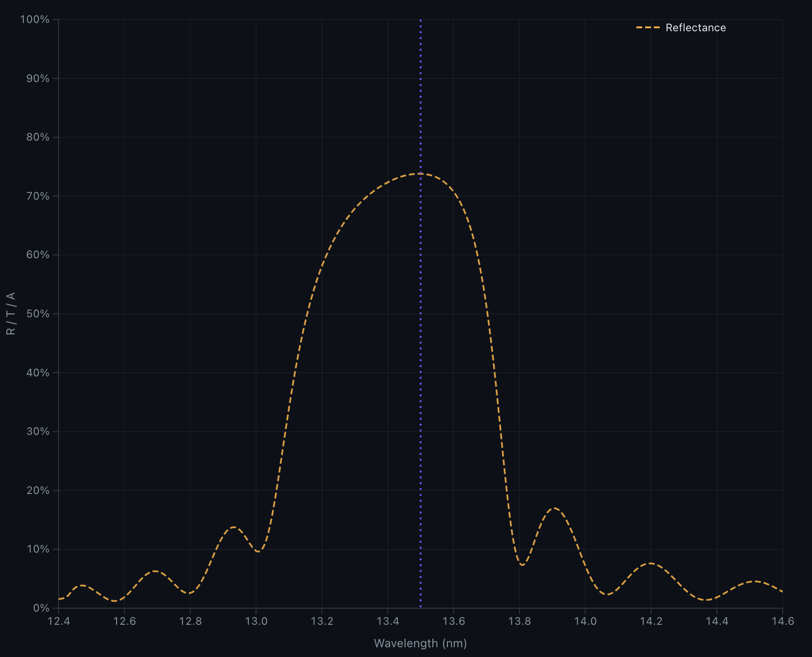This screenshot has height=657, width=812.
Task: Click the 60% y-axis label
Action: [38, 255]
